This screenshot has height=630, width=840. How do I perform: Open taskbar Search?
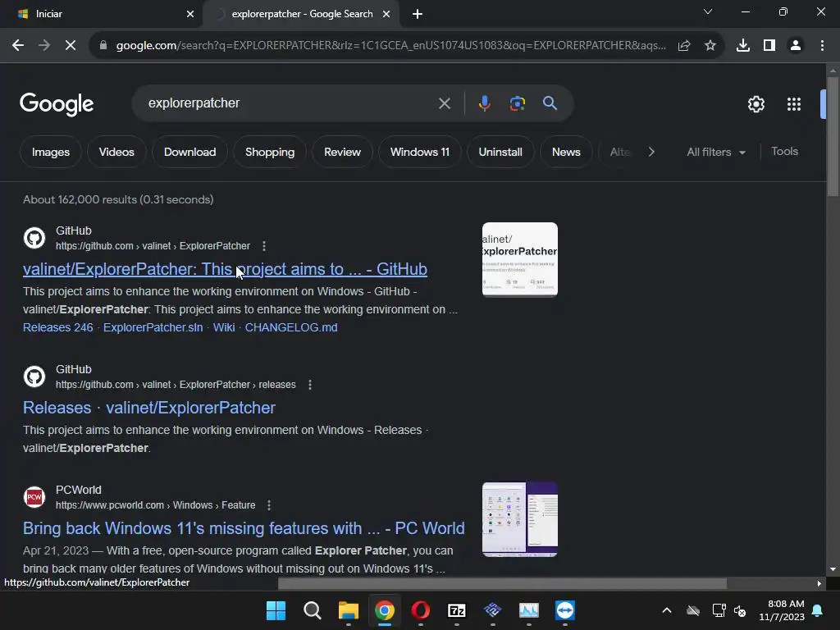tap(313, 610)
